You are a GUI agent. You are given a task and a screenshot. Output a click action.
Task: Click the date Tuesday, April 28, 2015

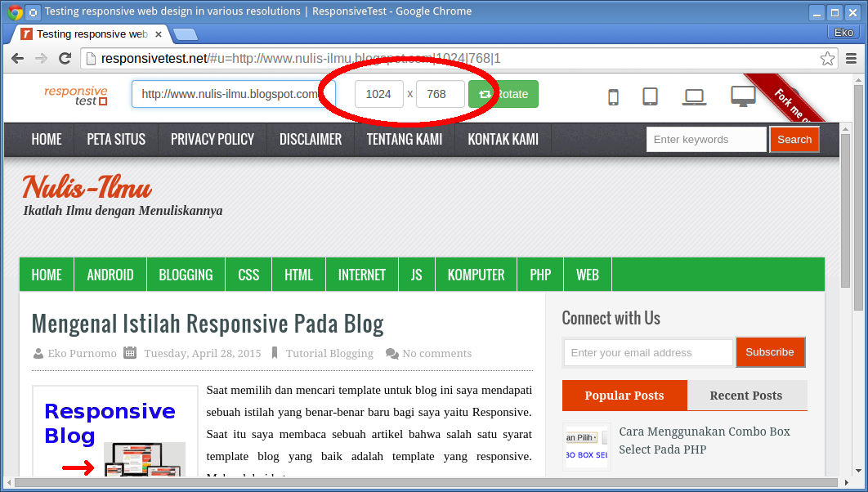coord(203,353)
